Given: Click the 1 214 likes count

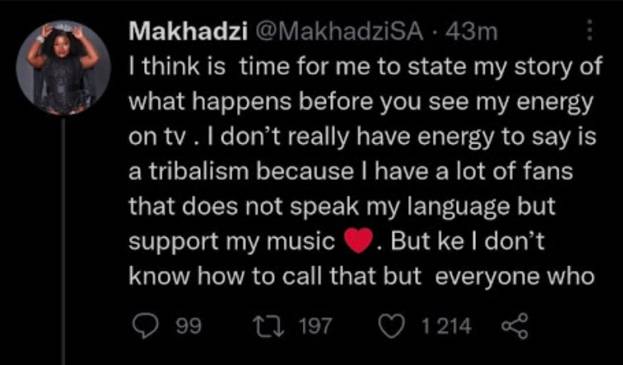Looking at the screenshot, I should tap(446, 327).
